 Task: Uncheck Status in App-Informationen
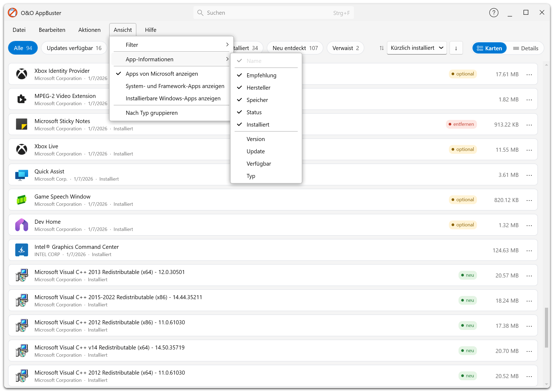click(266, 112)
